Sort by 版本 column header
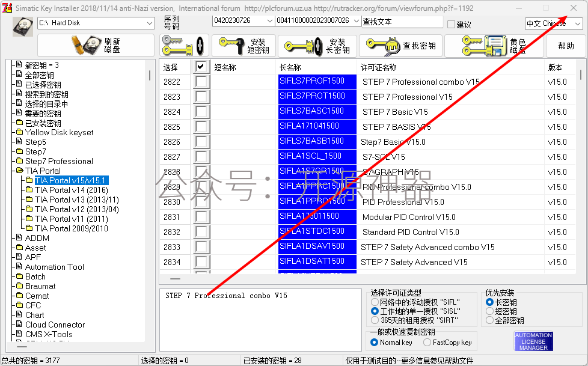The image size is (588, 366). 559,67
